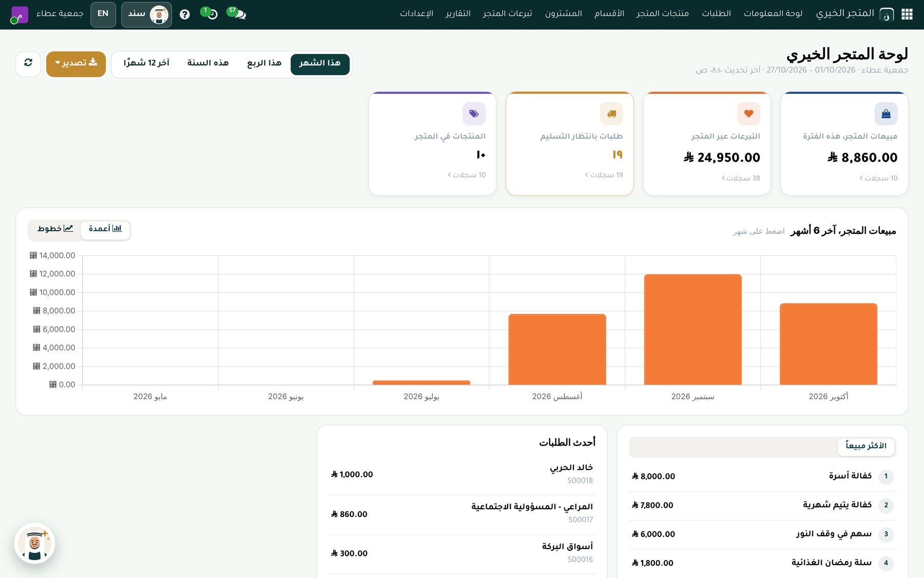Switch chart to أعمدة bars view

pos(105,229)
